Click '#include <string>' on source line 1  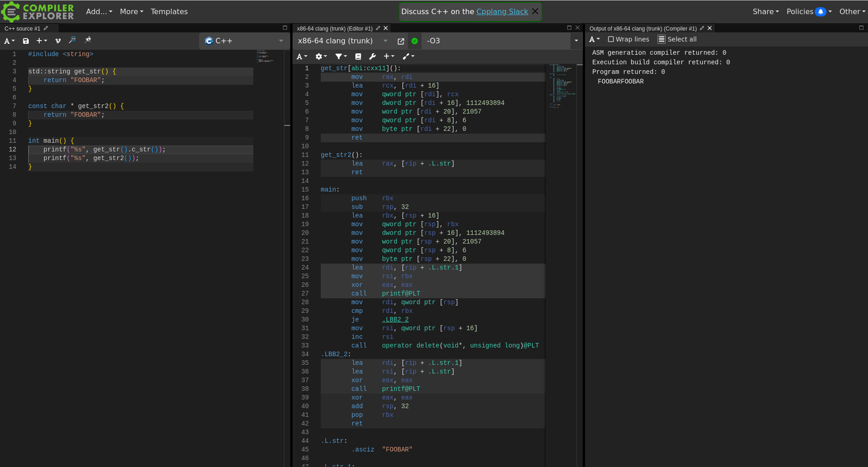click(x=61, y=54)
